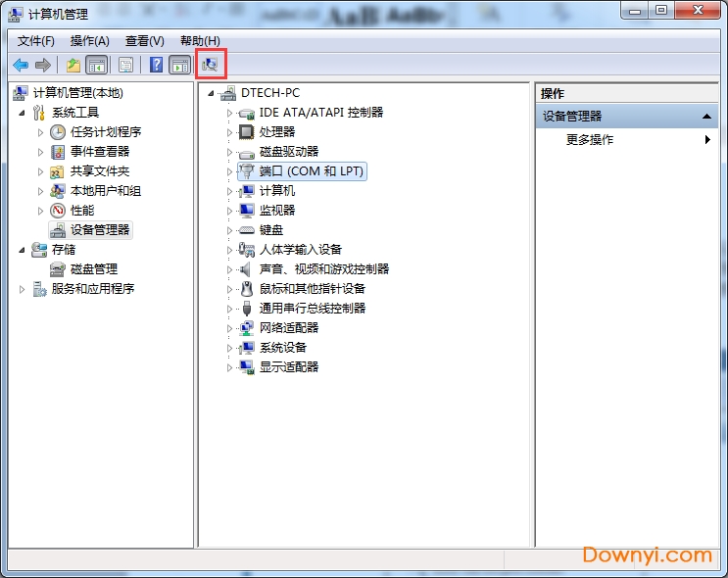728x578 pixels.
Task: Select 计算机 device category label
Action: coord(277,191)
